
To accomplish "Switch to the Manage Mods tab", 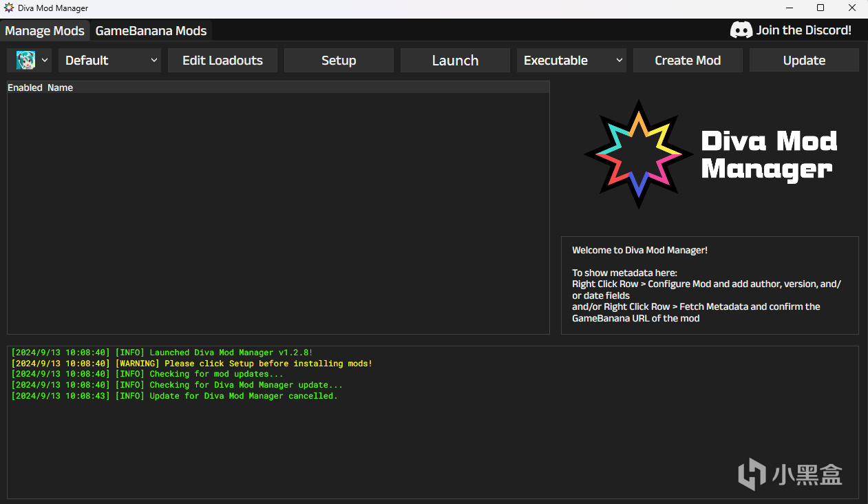I will point(45,30).
